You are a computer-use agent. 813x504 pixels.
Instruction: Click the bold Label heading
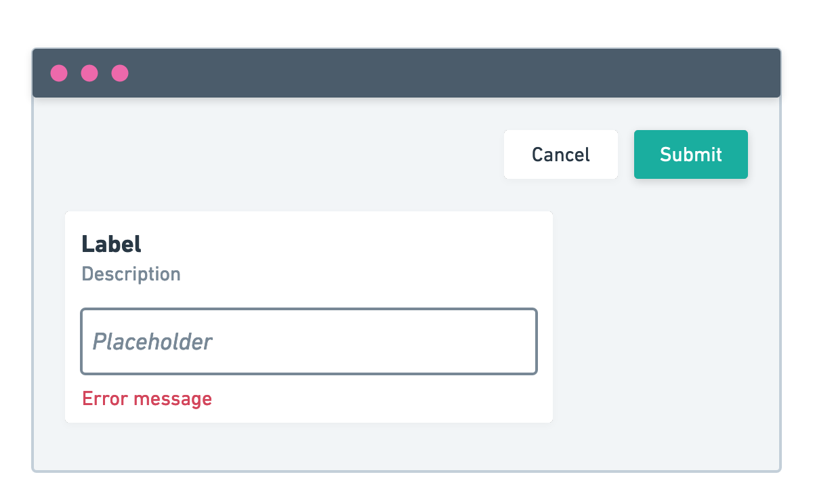click(112, 244)
